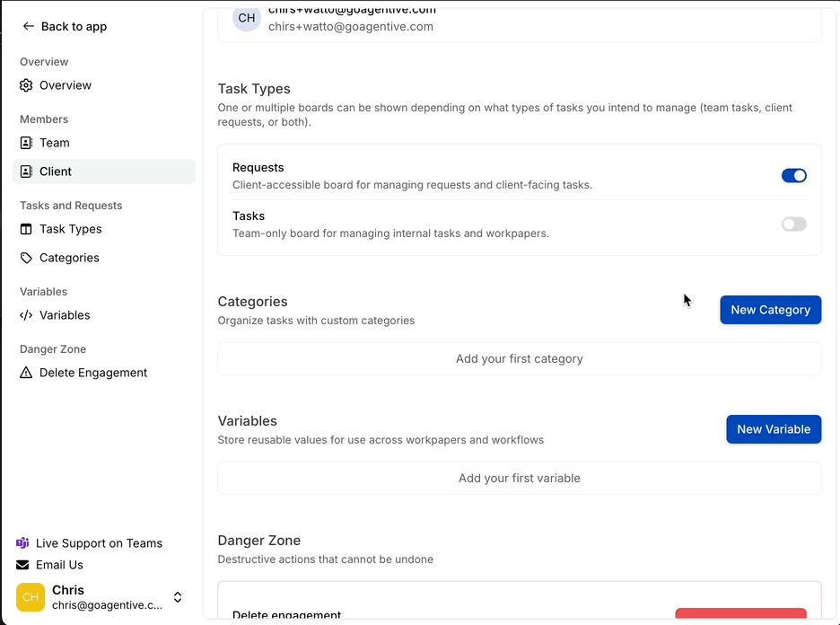Click the Delete Engagement warning triangle icon
This screenshot has width=840, height=625.
pyautogui.click(x=26, y=373)
